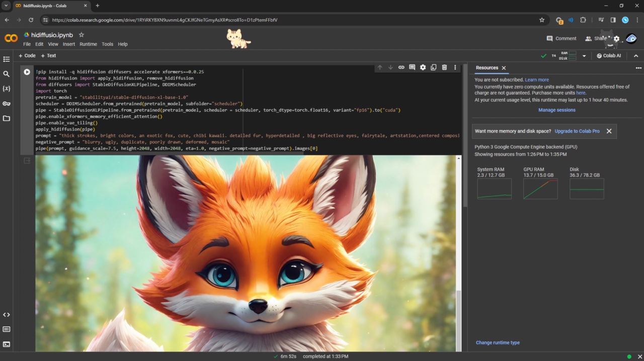644x361 pixels.
Task: Click Manage sessions link
Action: point(557,110)
